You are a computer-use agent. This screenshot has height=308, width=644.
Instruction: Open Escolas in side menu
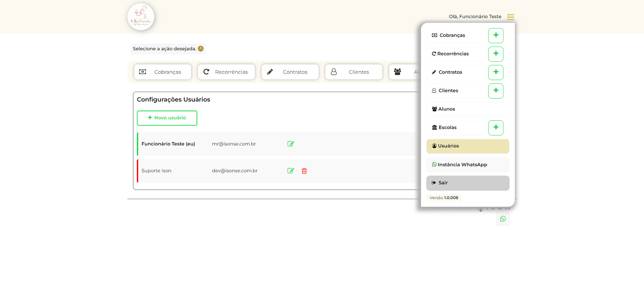coord(456,128)
